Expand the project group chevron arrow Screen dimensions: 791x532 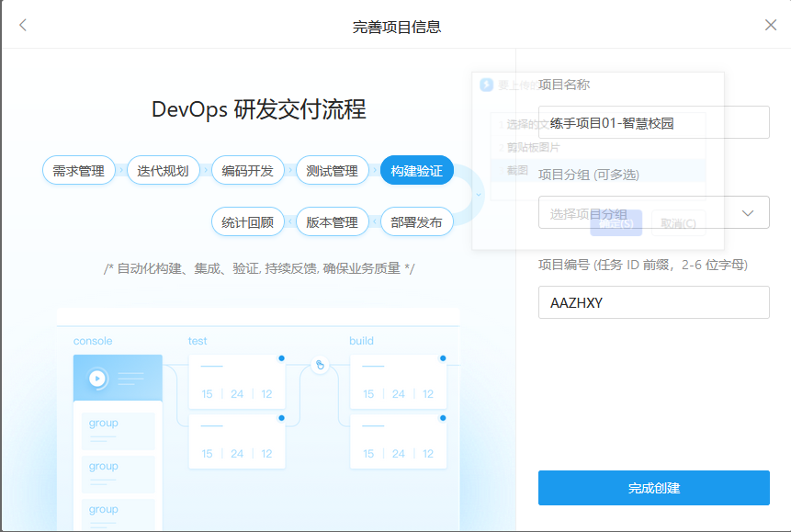[x=748, y=213]
